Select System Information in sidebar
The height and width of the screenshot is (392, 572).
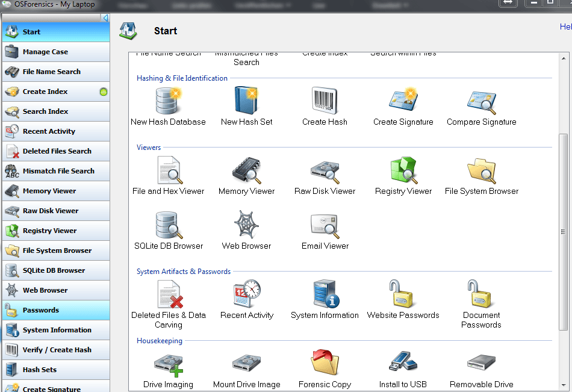coord(56,331)
